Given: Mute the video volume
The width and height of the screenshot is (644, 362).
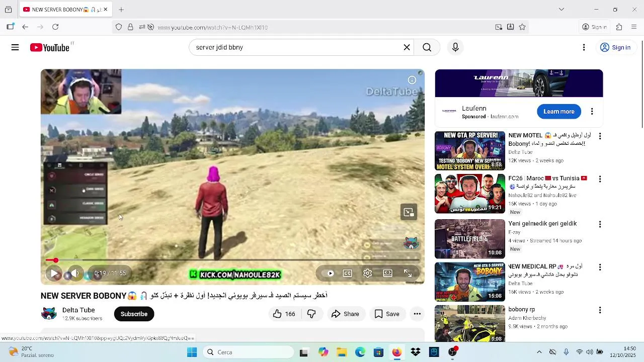Looking at the screenshot, I should (74, 274).
